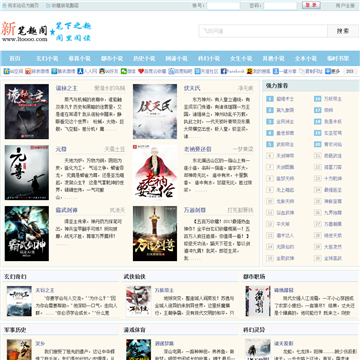Viewport: 360px width, 360px height.
Task: Focus the novel search text box
Action: [x=263, y=31]
